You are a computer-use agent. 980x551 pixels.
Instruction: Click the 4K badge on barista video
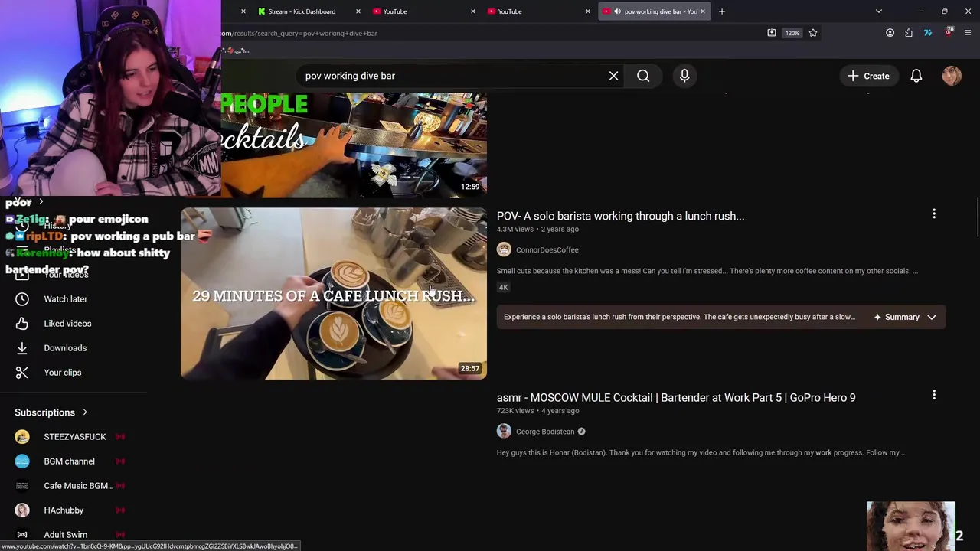(x=504, y=287)
